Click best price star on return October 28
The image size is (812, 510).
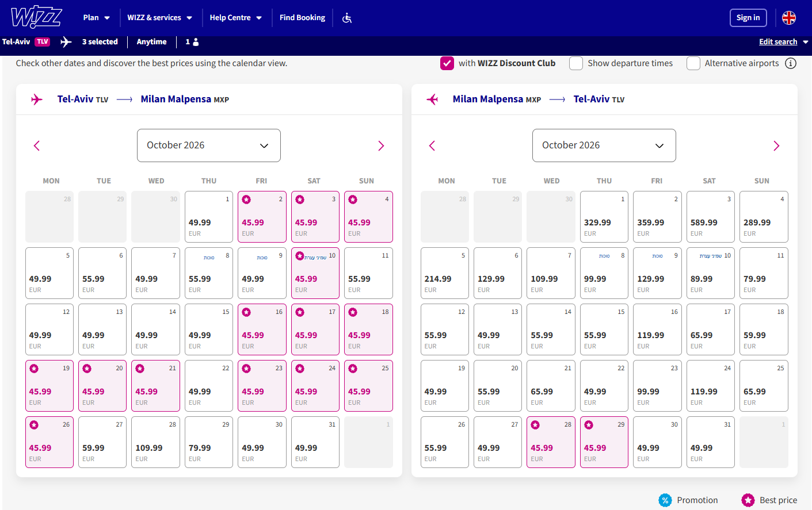(x=535, y=425)
